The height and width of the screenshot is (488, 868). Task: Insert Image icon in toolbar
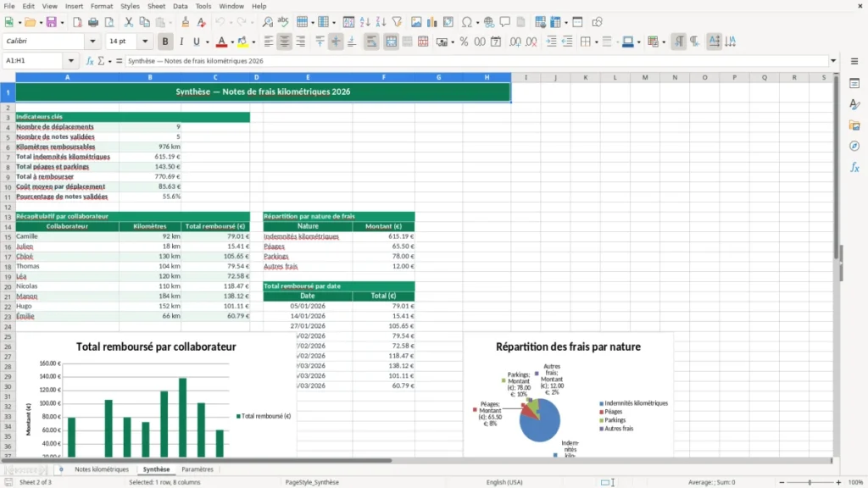tap(416, 22)
